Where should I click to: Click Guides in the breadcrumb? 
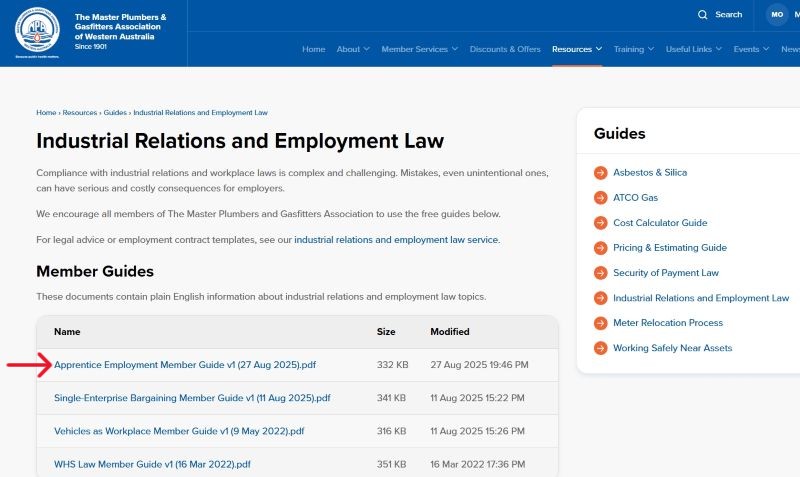(x=115, y=113)
